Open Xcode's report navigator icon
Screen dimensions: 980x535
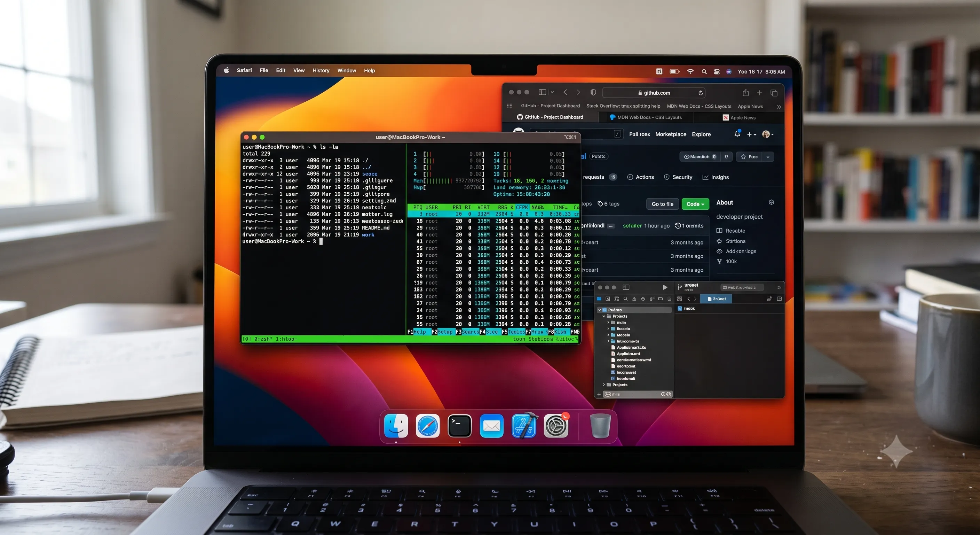(x=670, y=299)
